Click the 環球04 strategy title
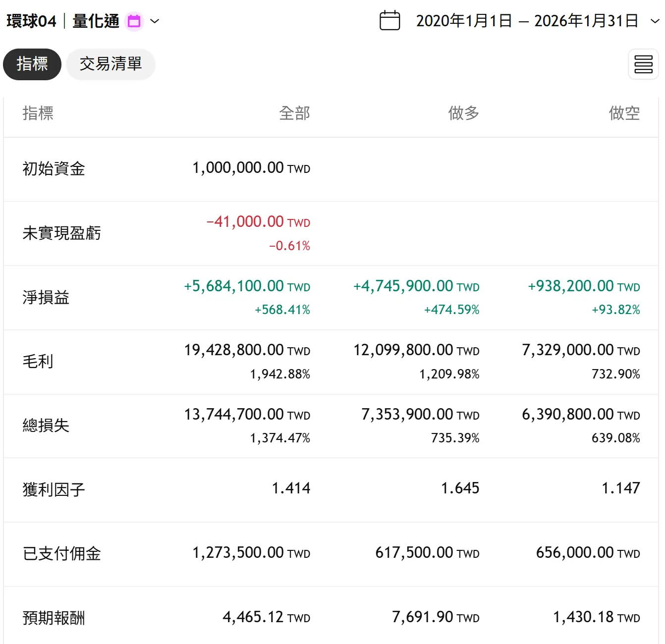The height and width of the screenshot is (644, 665). pyautogui.click(x=31, y=21)
